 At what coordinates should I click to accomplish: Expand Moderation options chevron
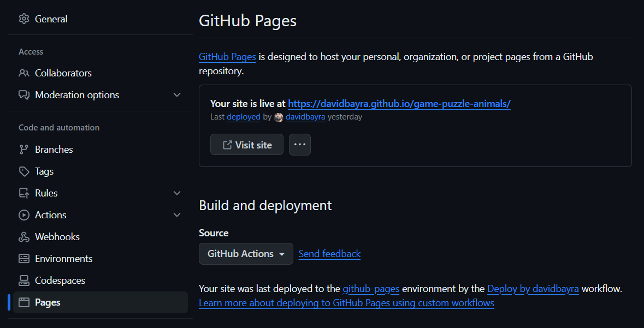point(177,95)
